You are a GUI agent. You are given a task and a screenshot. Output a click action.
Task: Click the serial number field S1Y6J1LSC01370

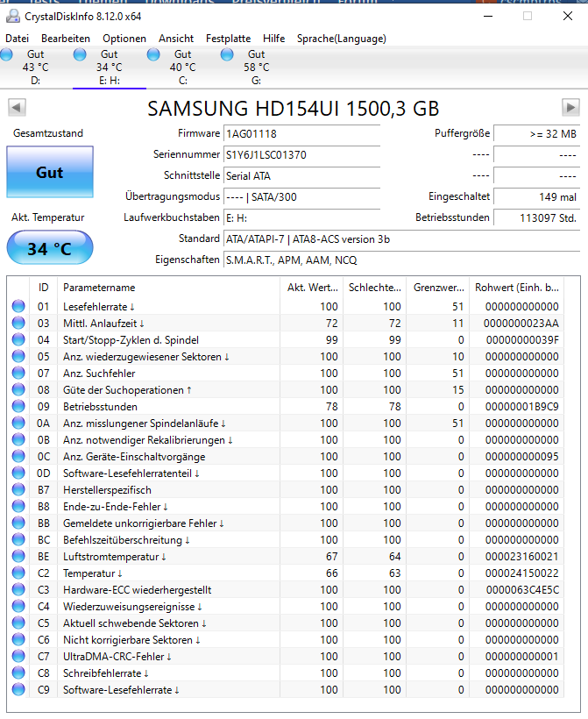[x=302, y=155]
